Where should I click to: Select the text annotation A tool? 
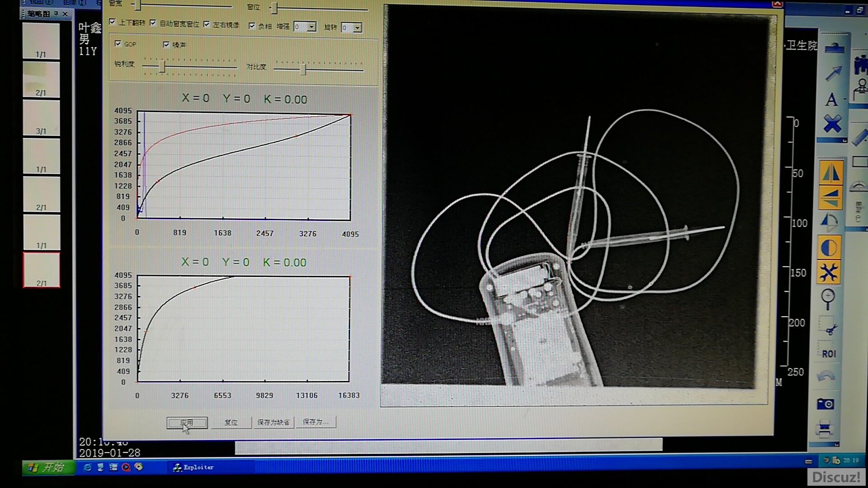831,100
